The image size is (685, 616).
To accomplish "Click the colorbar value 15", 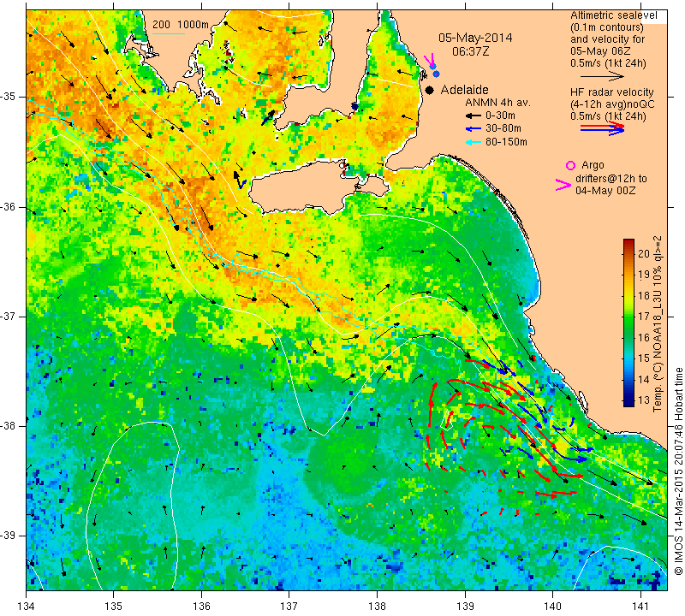I will pyautogui.click(x=644, y=358).
